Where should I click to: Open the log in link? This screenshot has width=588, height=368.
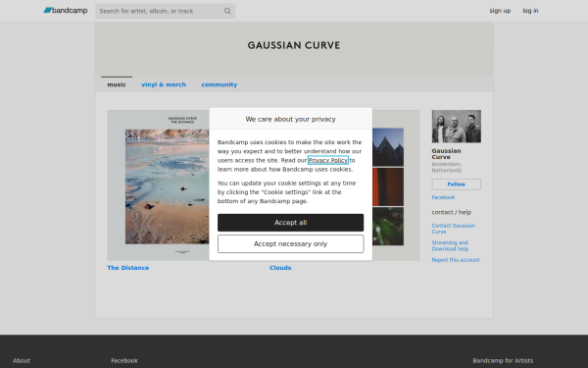coord(530,11)
